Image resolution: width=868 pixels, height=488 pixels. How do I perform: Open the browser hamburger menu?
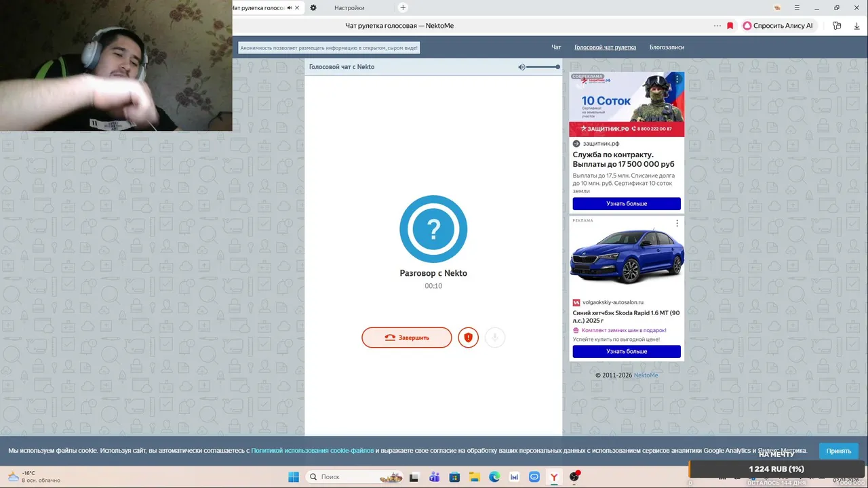797,7
